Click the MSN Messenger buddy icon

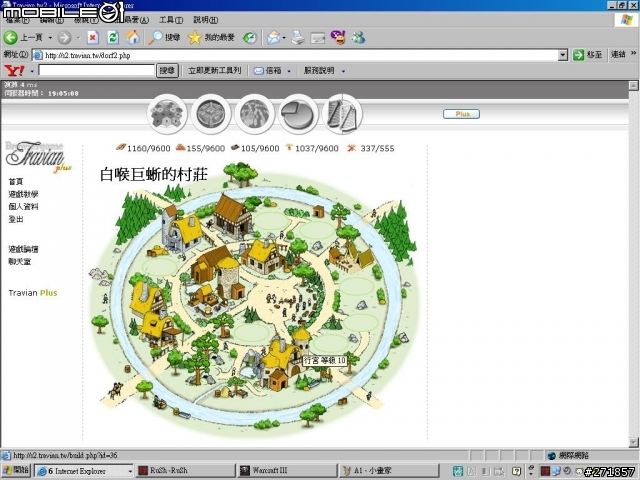pos(359,38)
